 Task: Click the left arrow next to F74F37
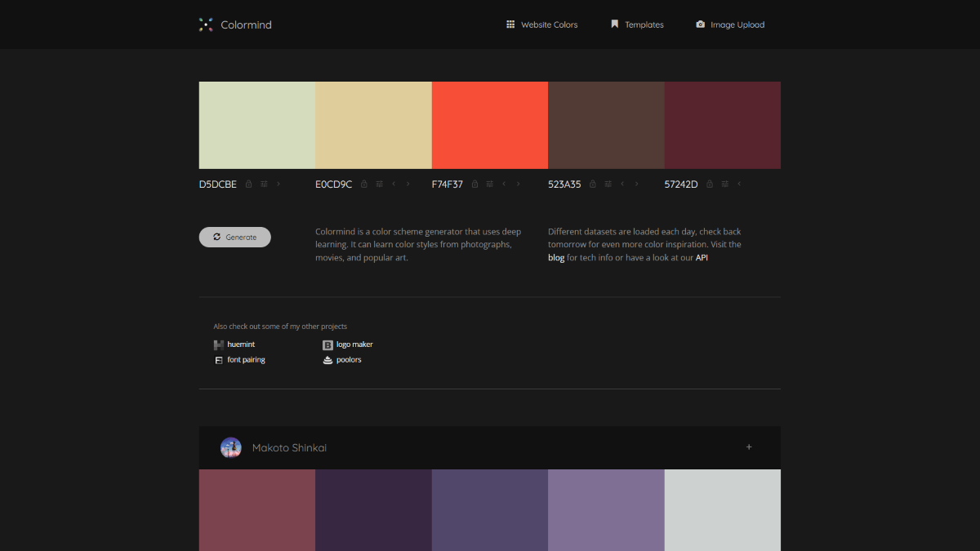click(x=505, y=184)
